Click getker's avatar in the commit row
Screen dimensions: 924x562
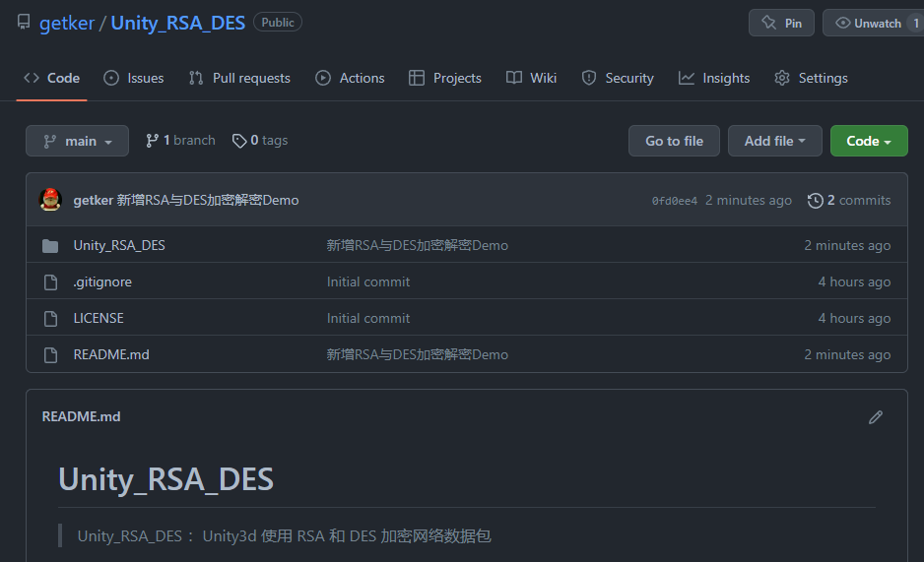pos(50,200)
